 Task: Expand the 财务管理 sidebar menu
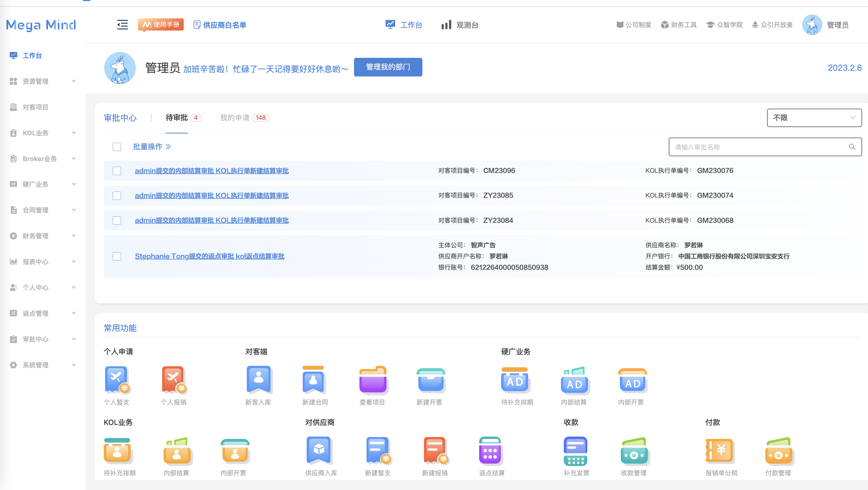43,236
